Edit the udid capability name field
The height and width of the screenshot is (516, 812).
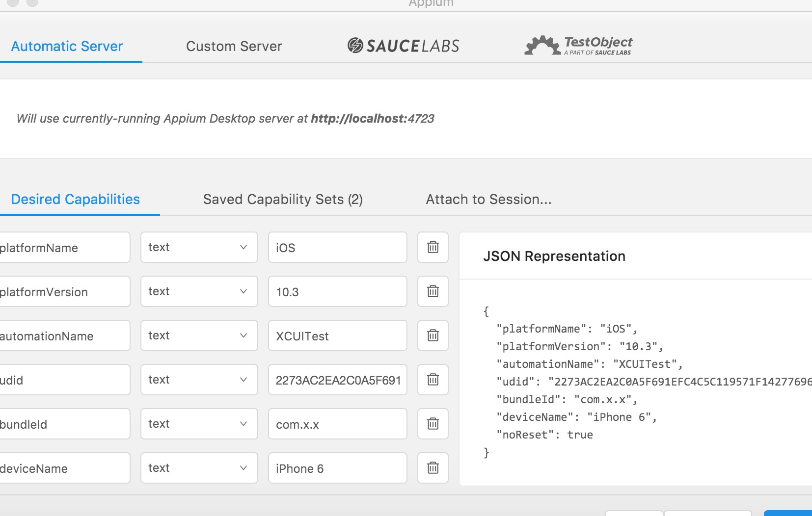(65, 380)
